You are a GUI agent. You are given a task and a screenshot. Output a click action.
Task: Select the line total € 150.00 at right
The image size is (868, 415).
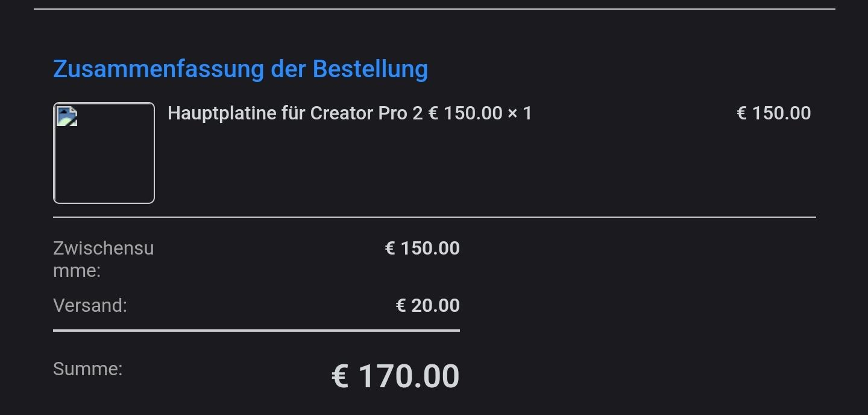pyautogui.click(x=773, y=113)
